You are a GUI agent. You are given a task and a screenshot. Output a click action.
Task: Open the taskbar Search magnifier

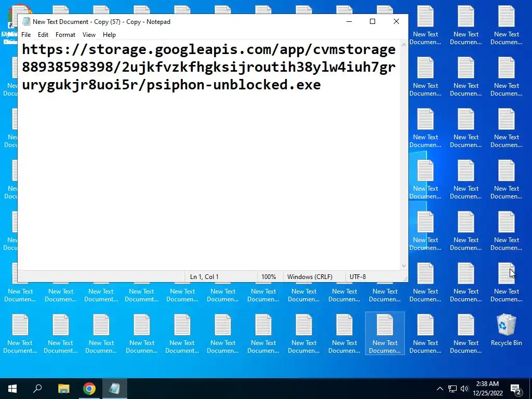pyautogui.click(x=37, y=389)
